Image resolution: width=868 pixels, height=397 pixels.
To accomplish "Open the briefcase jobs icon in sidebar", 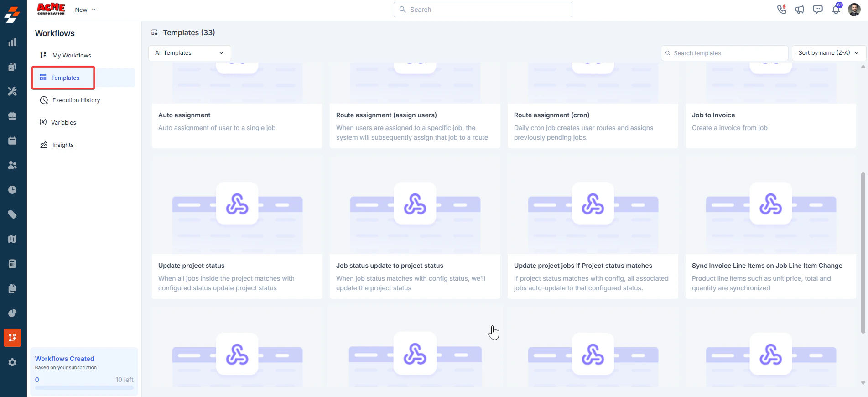I will point(12,116).
